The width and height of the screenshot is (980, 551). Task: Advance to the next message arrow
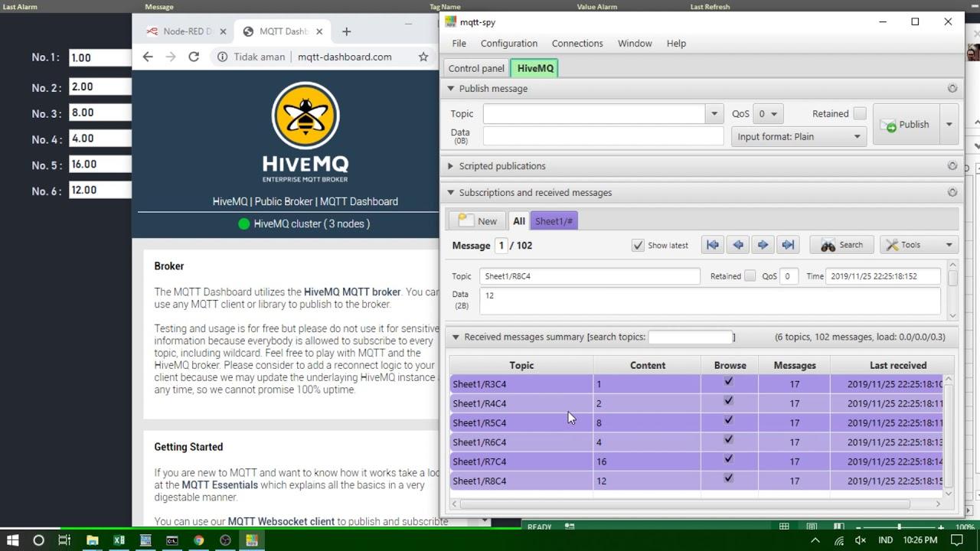pos(763,244)
